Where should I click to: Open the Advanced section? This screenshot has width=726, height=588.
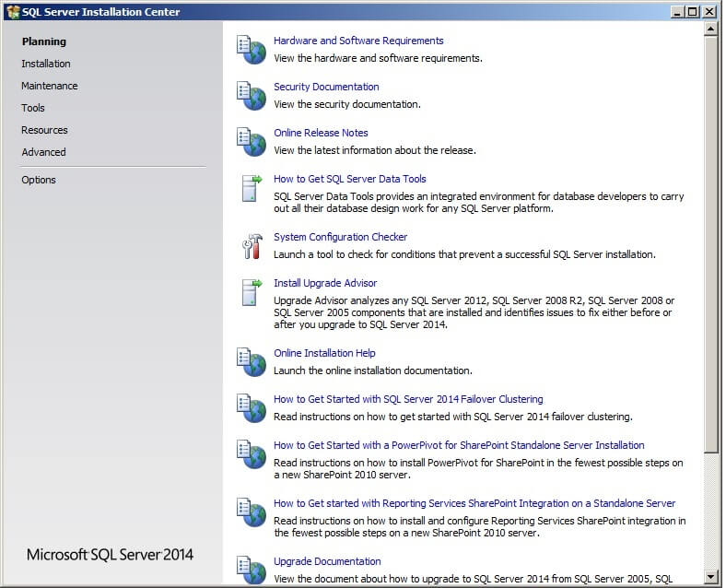(x=43, y=152)
